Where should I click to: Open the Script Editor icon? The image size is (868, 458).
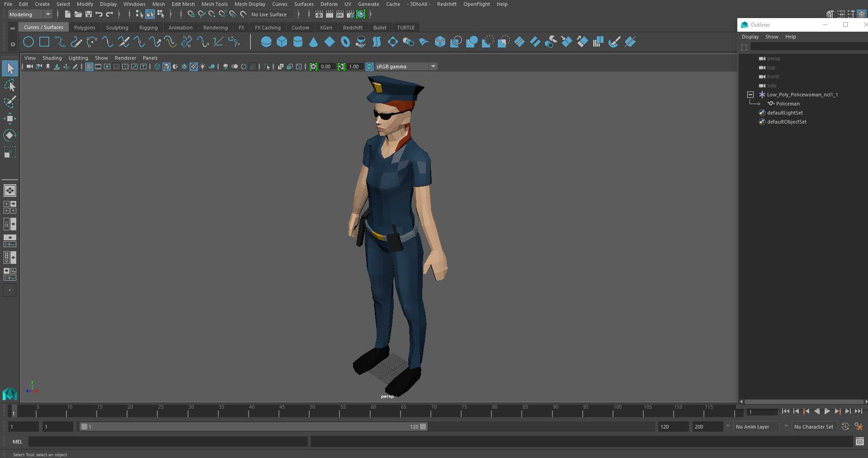click(x=860, y=441)
